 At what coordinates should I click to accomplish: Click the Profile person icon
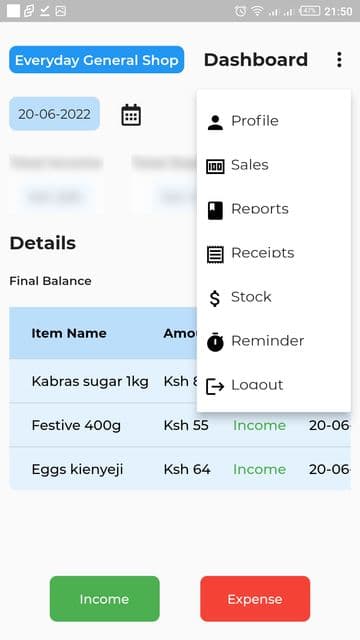[215, 122]
